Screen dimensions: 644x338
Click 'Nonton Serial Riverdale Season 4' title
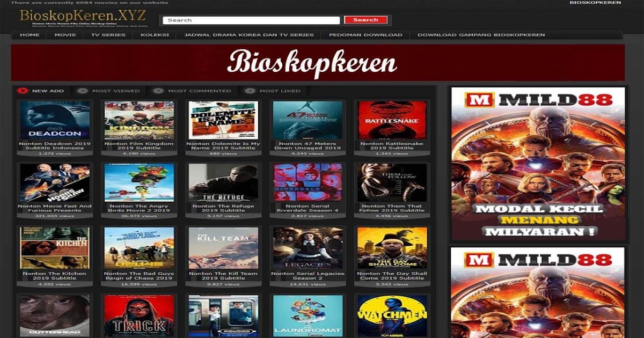pyautogui.click(x=308, y=208)
